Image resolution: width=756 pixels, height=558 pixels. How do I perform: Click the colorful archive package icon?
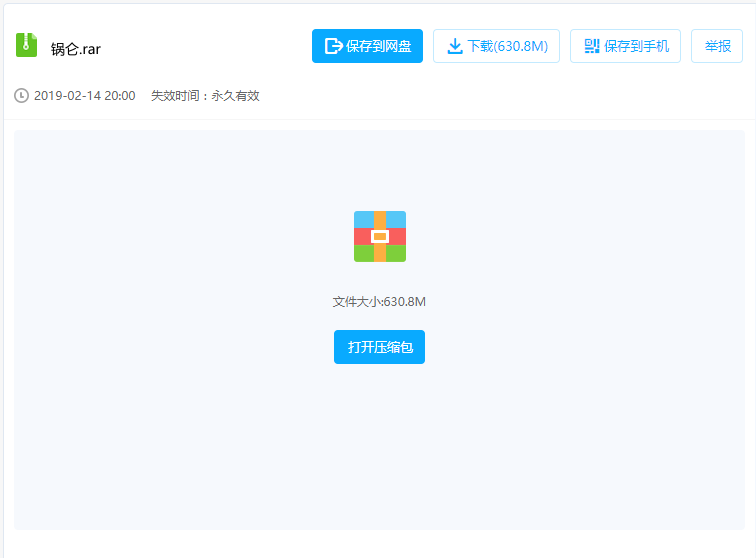pyautogui.click(x=380, y=236)
